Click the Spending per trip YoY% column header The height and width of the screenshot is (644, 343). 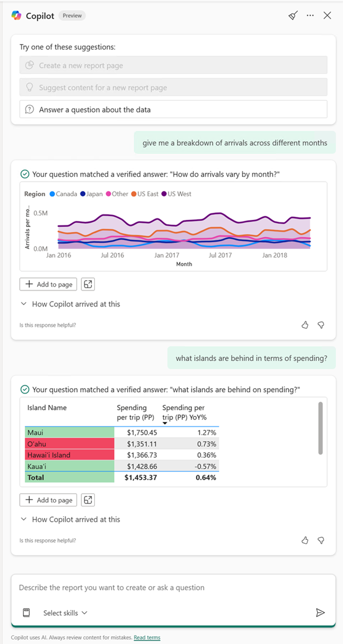(183, 412)
